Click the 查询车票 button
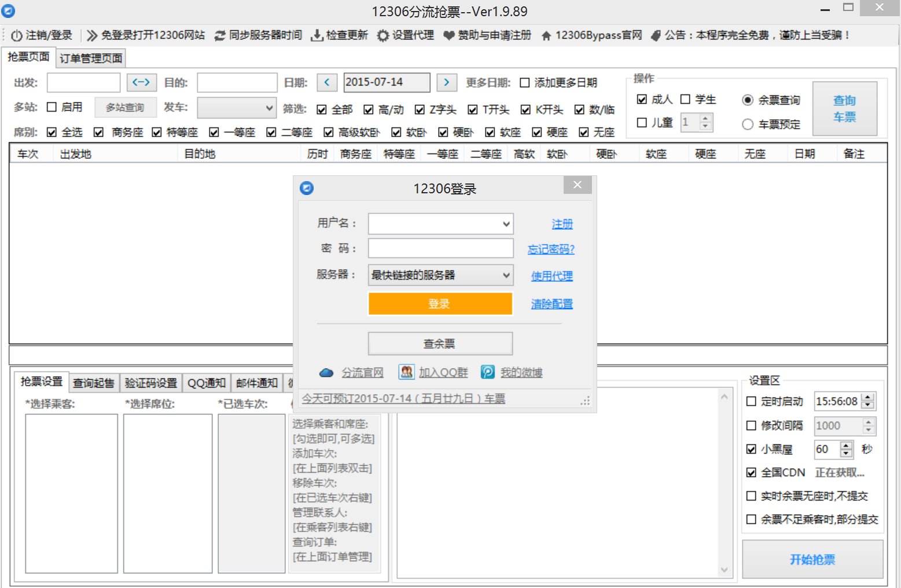The width and height of the screenshot is (901, 588). click(x=845, y=109)
